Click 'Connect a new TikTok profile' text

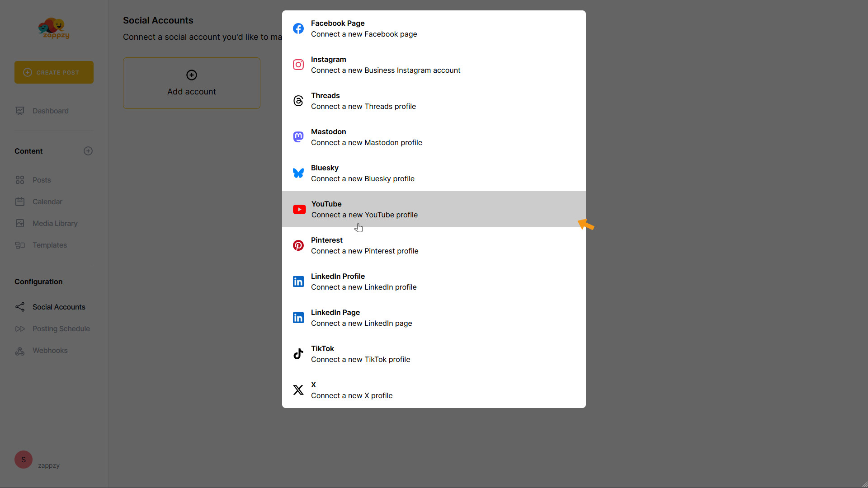(361, 359)
